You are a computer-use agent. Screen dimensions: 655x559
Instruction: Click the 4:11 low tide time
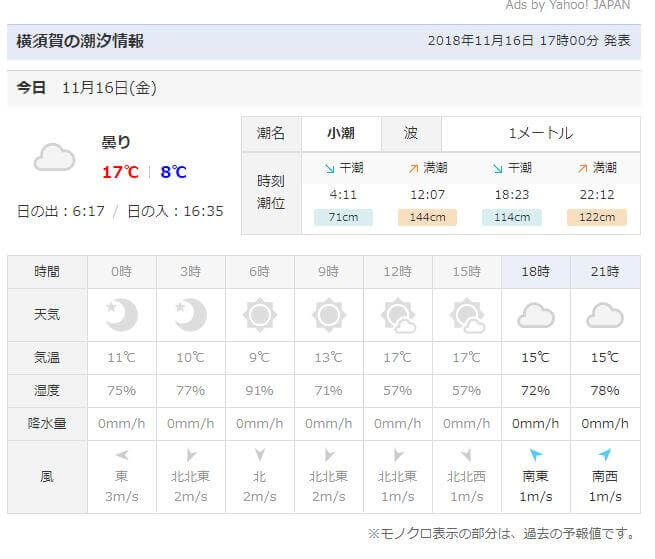[343, 195]
